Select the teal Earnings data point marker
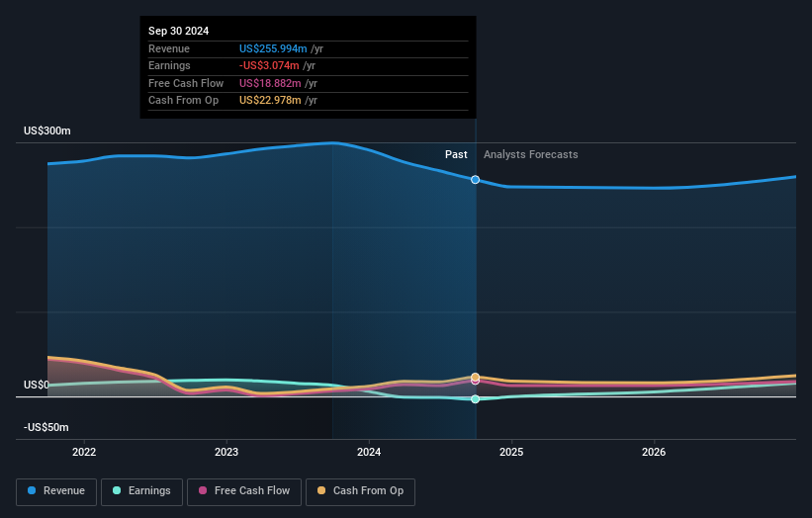The image size is (812, 518). coord(475,399)
